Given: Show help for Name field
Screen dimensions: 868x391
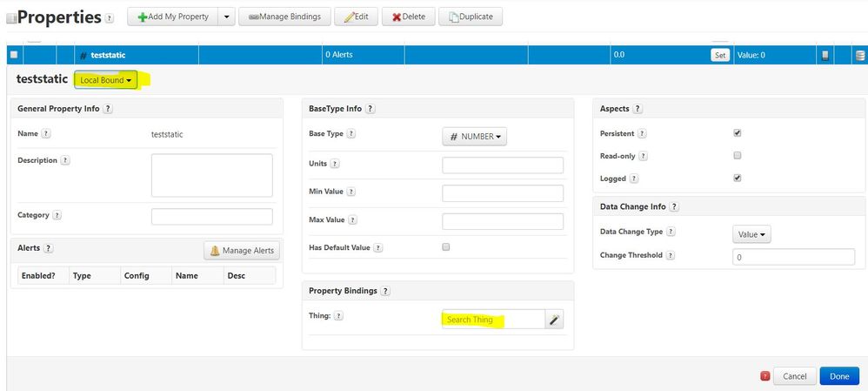Looking at the screenshot, I should pyautogui.click(x=46, y=133).
